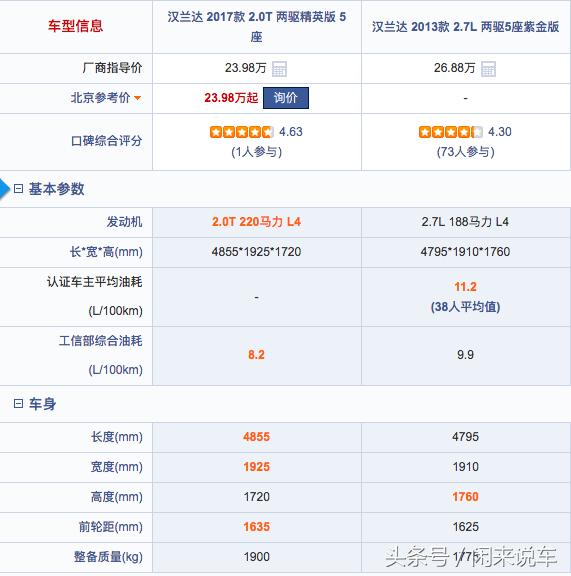Collapse the 基本参数 section

[18, 189]
